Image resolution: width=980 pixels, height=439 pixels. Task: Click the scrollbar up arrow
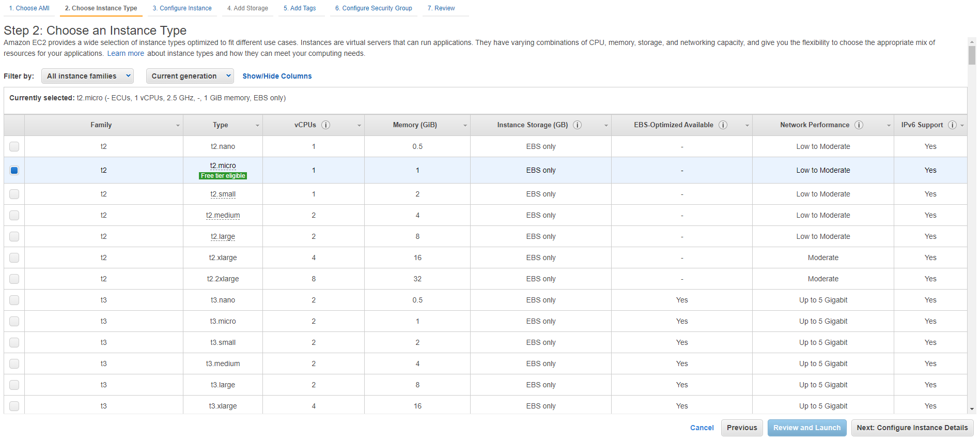(x=972, y=41)
